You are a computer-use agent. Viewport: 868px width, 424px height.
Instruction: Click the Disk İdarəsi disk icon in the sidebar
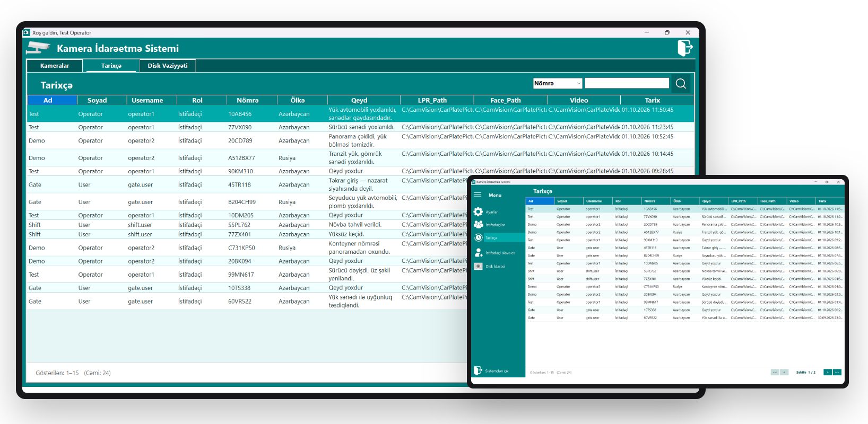pos(478,266)
